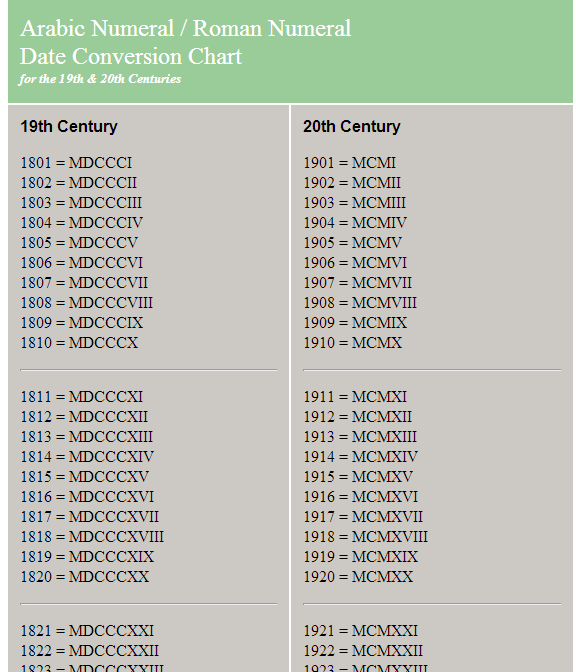Select the Date Conversion Chart heading line
Screen dimensions: 576x672
pyautogui.click(x=131, y=57)
